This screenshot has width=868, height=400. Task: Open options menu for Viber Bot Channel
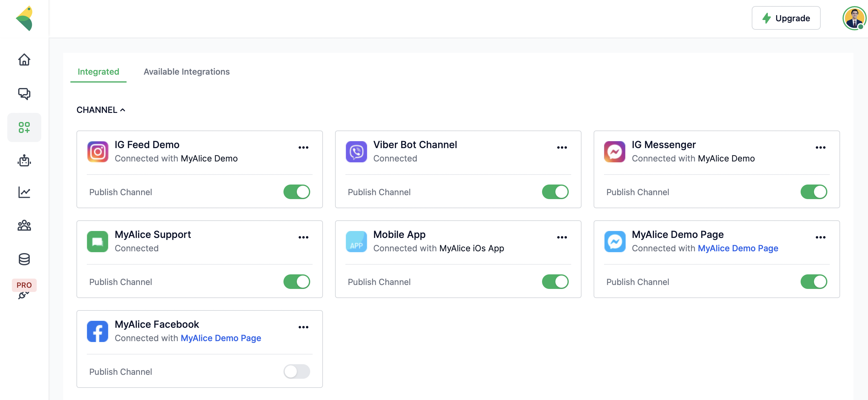[562, 147]
